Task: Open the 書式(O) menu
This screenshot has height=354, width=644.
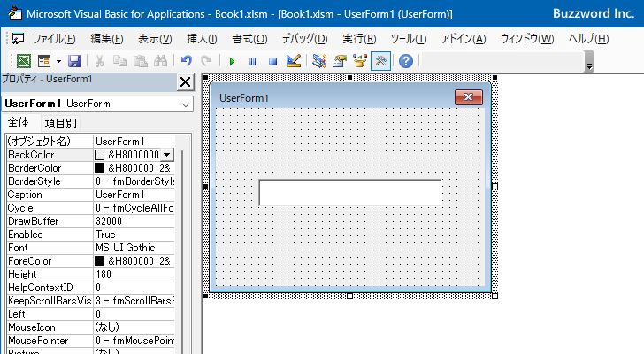Action: click(x=249, y=39)
